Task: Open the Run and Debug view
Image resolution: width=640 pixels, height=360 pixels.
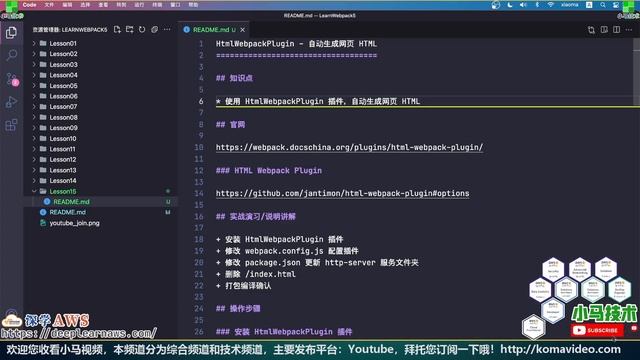Action: point(11,102)
